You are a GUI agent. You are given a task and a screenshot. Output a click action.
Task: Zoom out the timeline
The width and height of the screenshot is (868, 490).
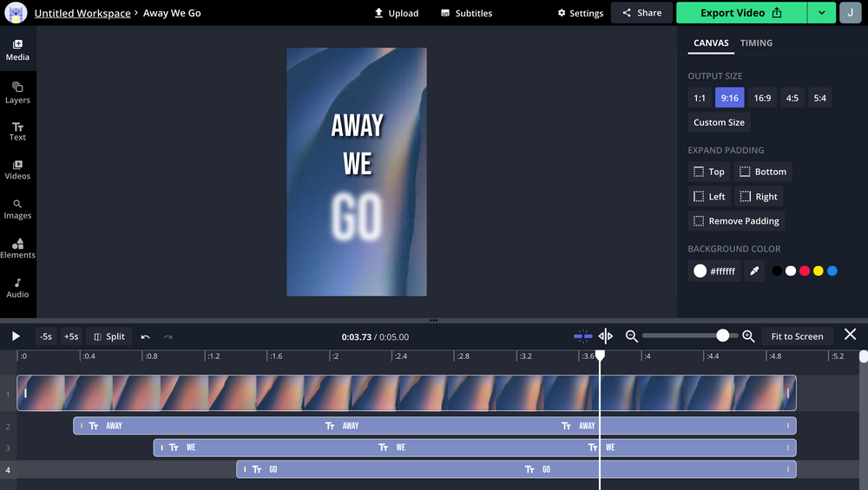(631, 336)
